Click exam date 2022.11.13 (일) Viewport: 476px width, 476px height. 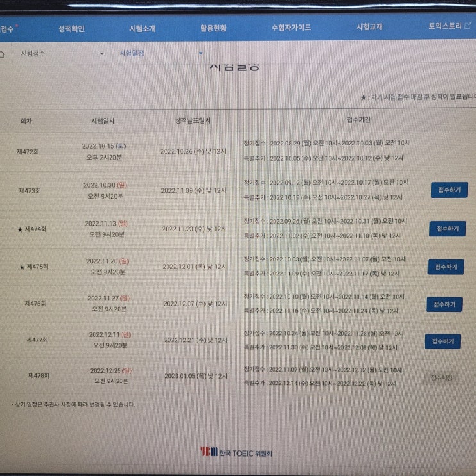tap(106, 224)
